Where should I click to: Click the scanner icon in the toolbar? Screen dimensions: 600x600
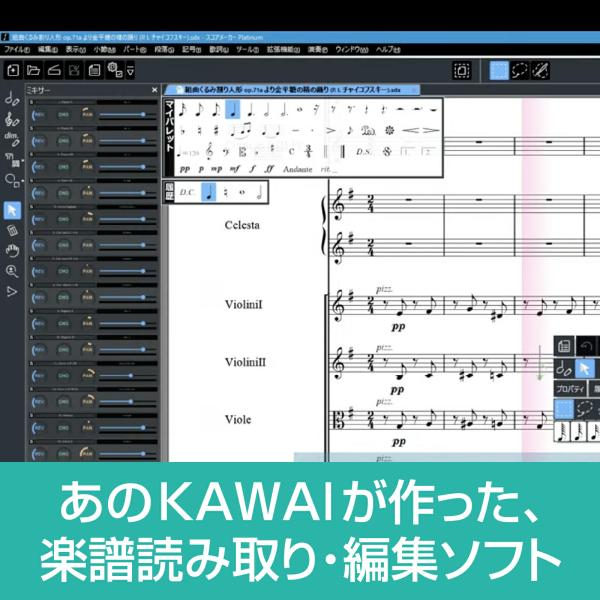click(x=54, y=70)
